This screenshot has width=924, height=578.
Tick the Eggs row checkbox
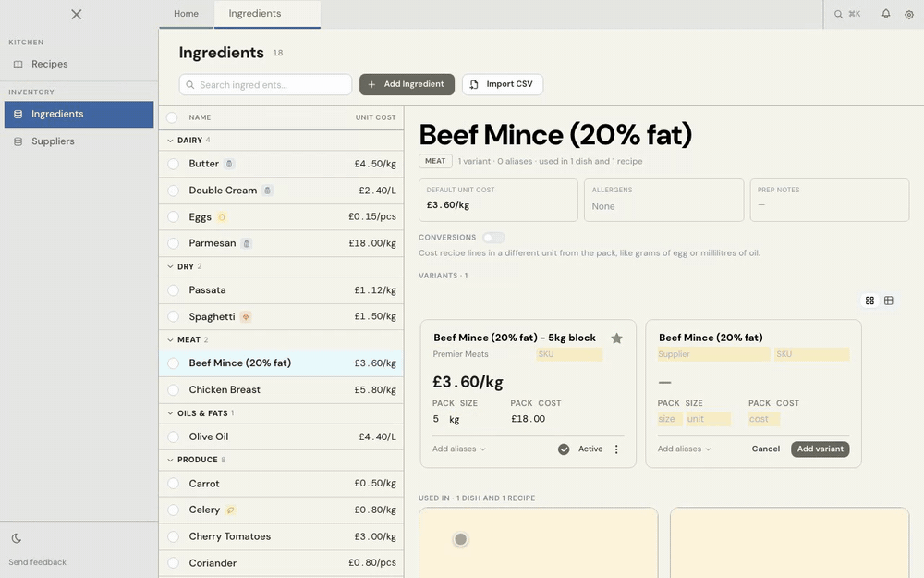point(174,217)
